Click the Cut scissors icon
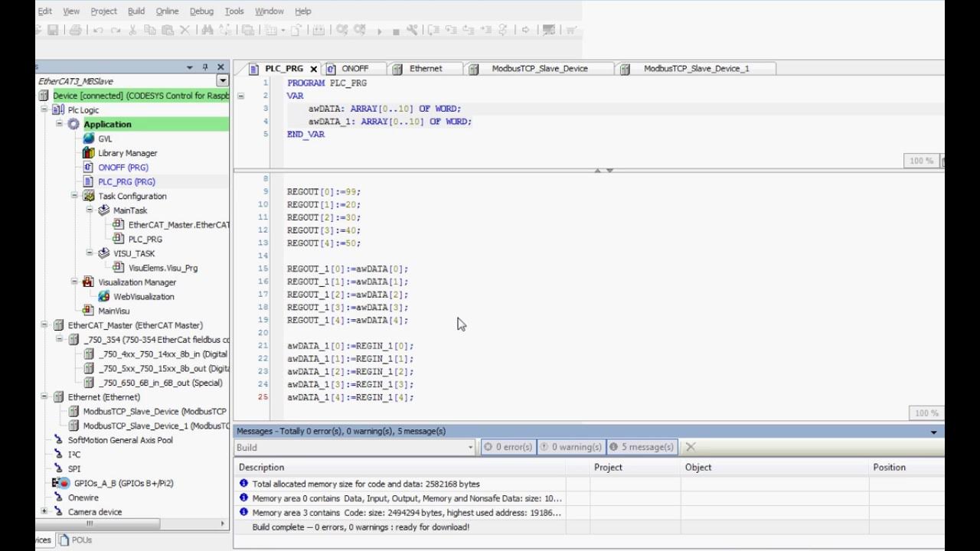 click(x=132, y=30)
